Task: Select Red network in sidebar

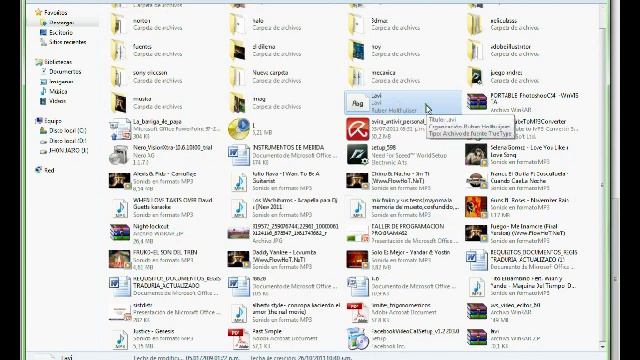Action: click(x=49, y=170)
